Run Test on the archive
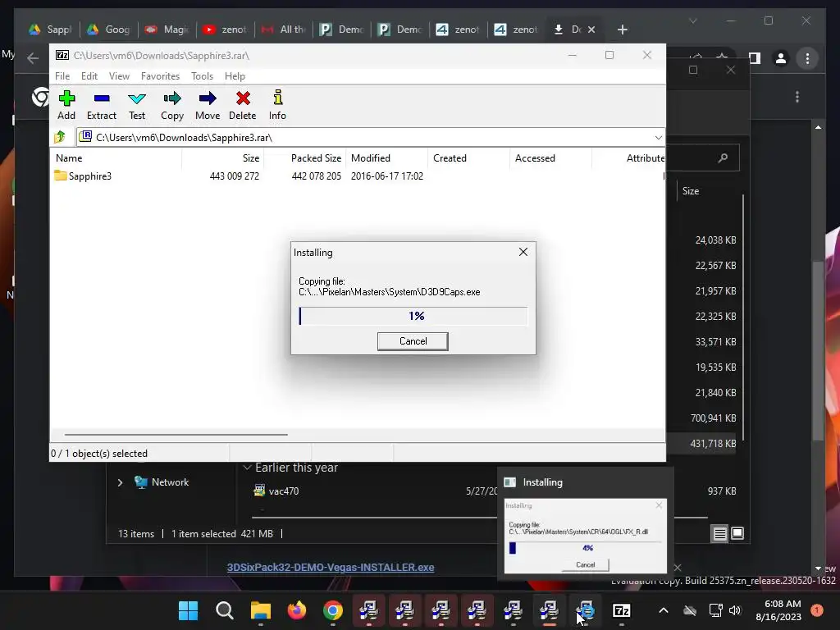 click(x=137, y=105)
